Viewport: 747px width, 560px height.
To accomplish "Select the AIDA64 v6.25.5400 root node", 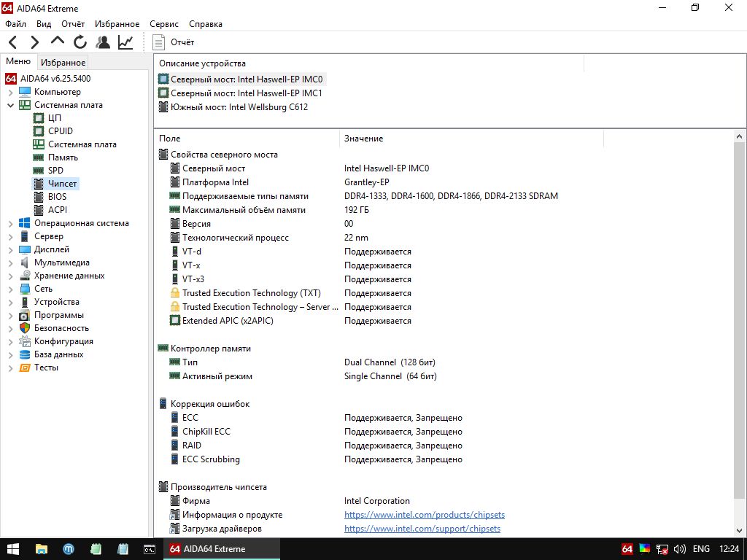I will (55, 79).
